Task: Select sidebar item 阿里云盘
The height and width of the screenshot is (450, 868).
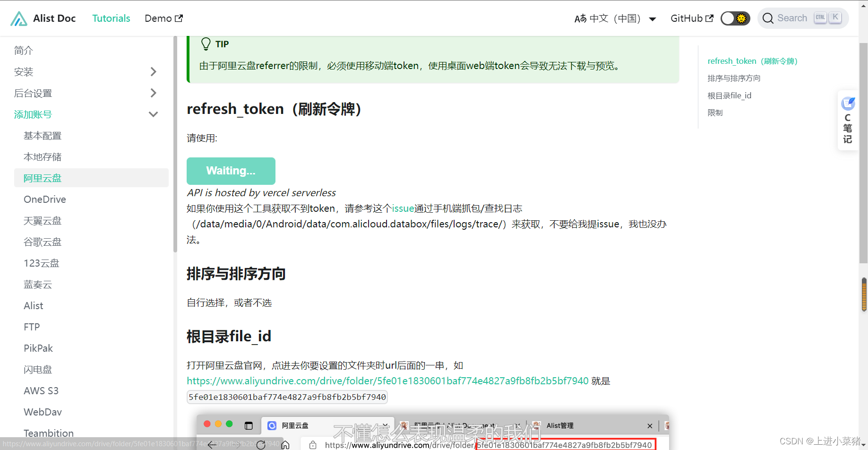Action: pos(91,178)
